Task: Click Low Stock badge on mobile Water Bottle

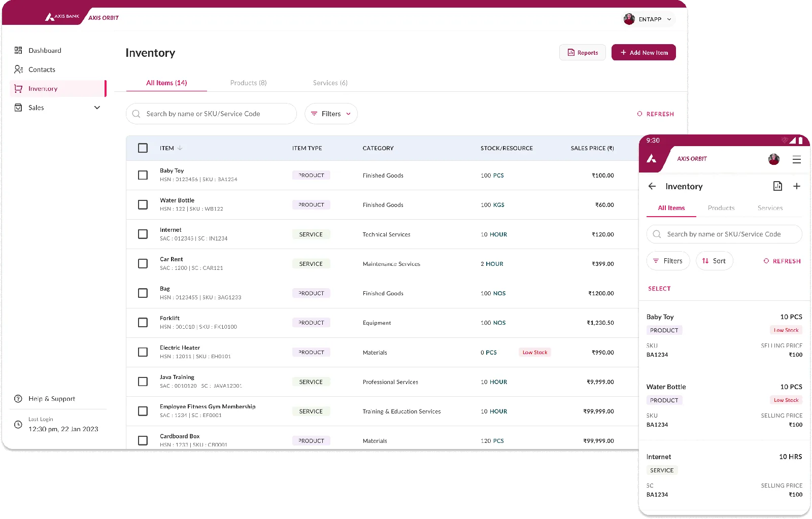Action: [x=786, y=400]
